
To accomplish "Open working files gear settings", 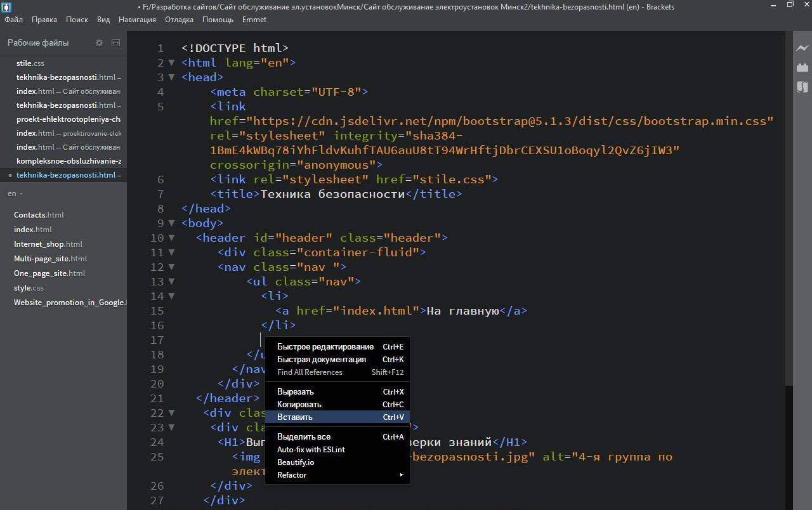I will click(99, 43).
